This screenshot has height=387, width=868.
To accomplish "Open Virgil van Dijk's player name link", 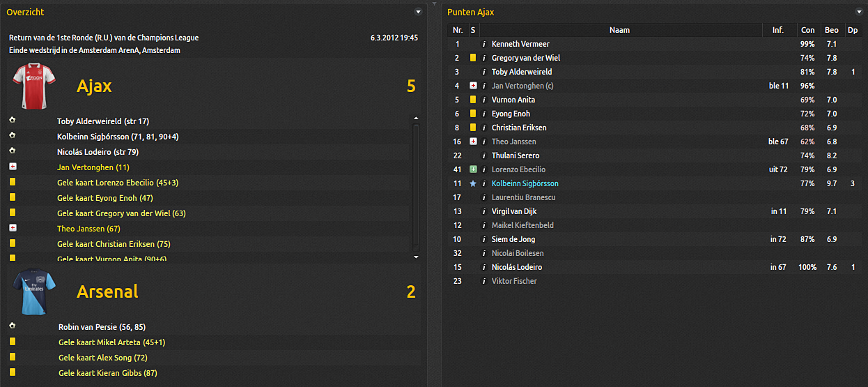I will [x=513, y=211].
